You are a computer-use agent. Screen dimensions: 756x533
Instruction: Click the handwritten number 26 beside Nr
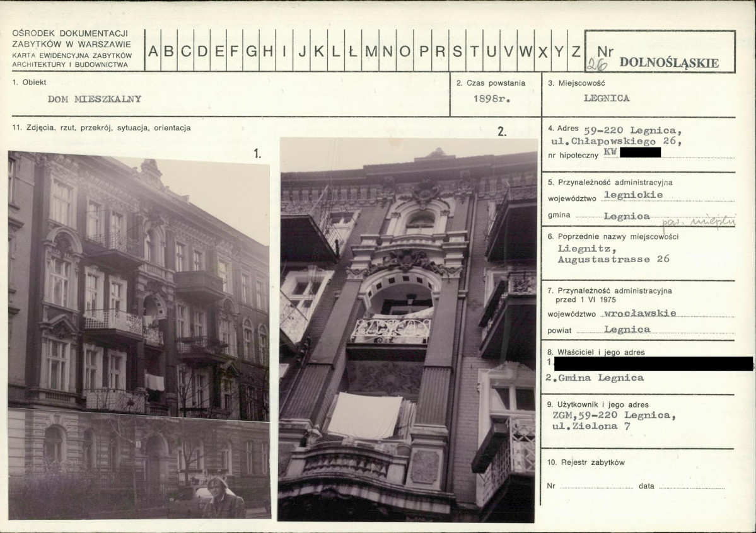click(596, 63)
